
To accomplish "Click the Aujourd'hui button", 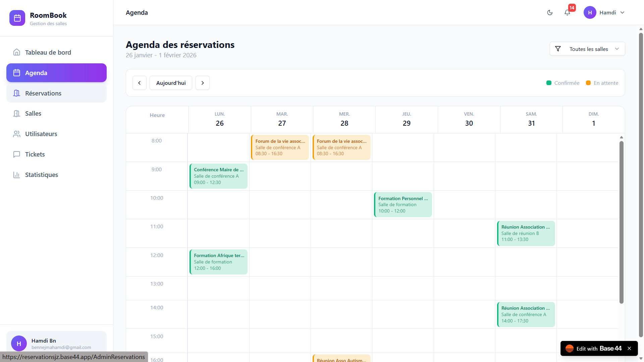I will tap(171, 83).
